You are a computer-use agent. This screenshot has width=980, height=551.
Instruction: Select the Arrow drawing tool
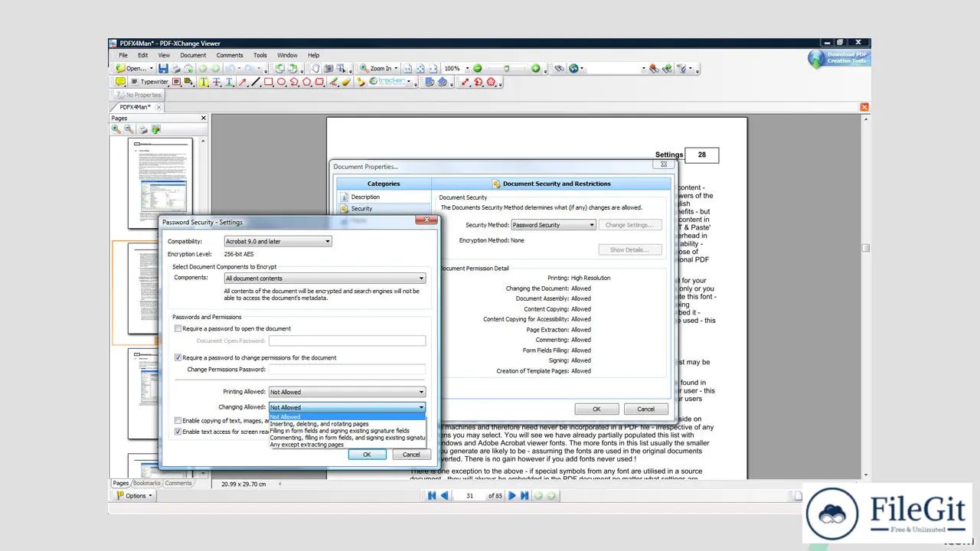[x=243, y=82]
